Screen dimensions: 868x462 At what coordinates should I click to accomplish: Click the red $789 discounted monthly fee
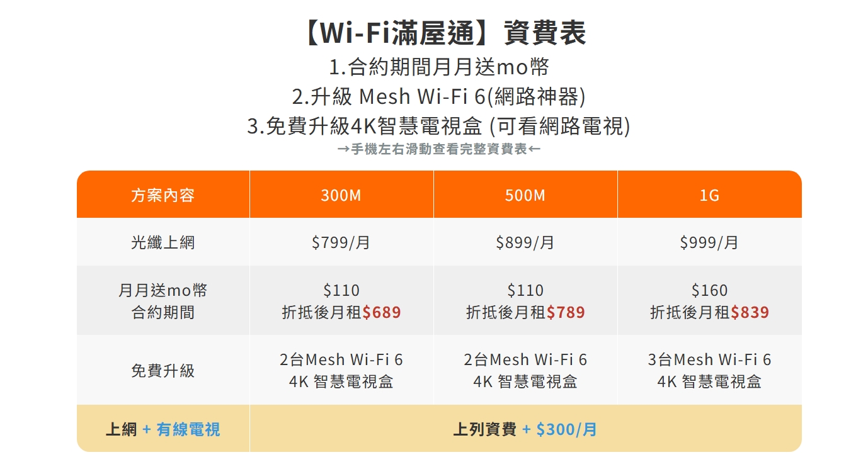pos(566,312)
